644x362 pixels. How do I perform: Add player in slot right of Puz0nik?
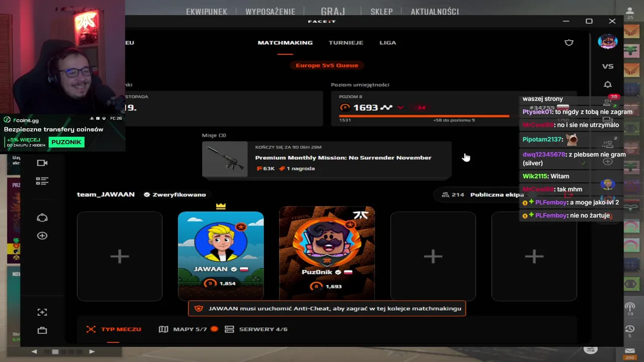coord(433,256)
